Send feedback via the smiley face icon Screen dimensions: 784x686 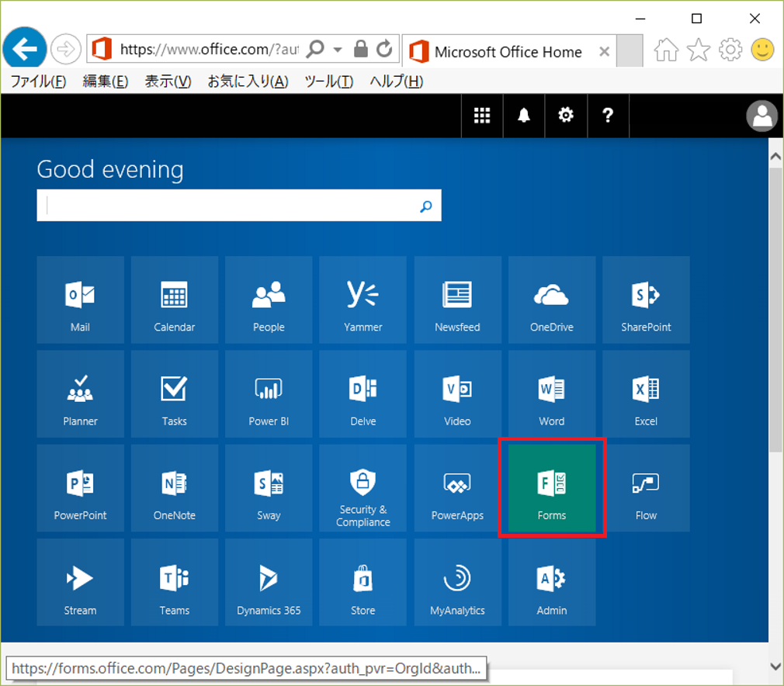762,50
